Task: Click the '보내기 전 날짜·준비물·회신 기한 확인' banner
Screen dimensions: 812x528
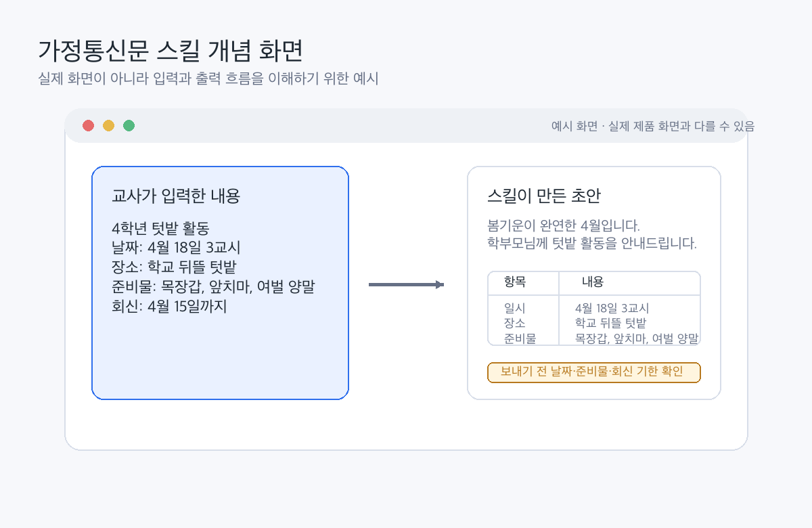Action: [594, 372]
